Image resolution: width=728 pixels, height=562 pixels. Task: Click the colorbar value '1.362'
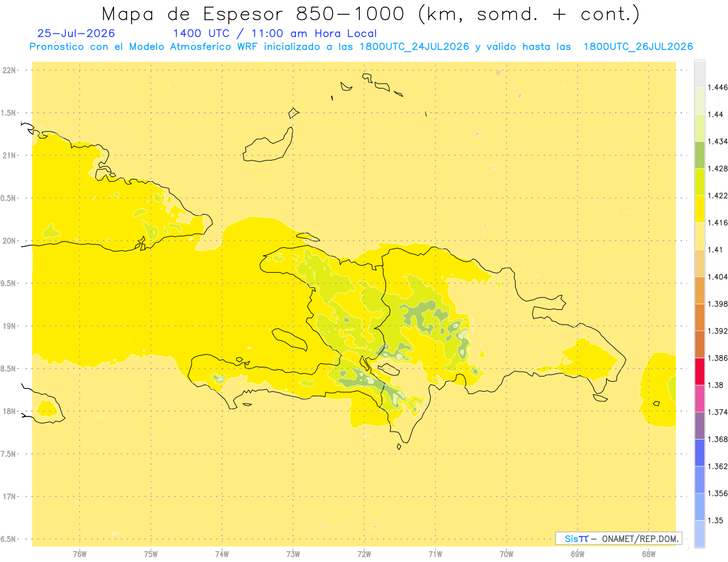718,466
